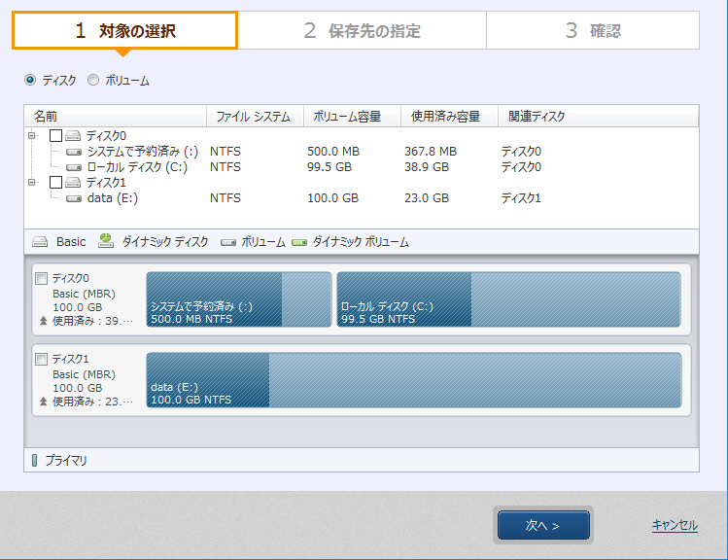Viewport: 728px width, 560px height.
Task: Select the ボリューム radio button
Action: [x=93, y=81]
